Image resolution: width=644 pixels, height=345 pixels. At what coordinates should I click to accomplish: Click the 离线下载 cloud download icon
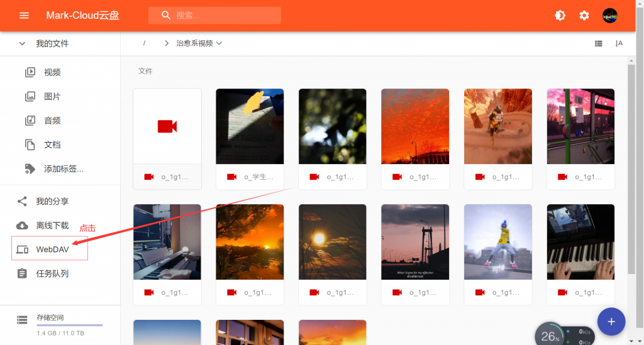(x=22, y=225)
